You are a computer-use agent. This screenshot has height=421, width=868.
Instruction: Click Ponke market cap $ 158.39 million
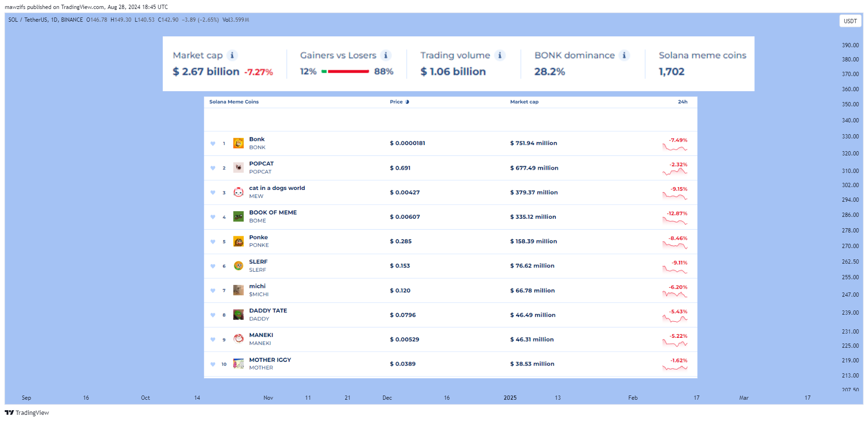(x=534, y=241)
